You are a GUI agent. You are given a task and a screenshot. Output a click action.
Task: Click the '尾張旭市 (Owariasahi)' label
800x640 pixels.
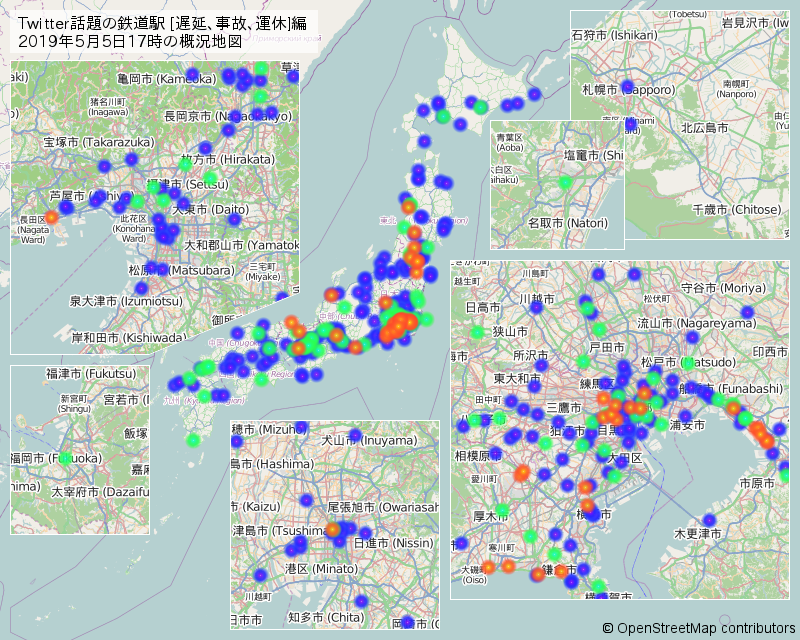(383, 507)
